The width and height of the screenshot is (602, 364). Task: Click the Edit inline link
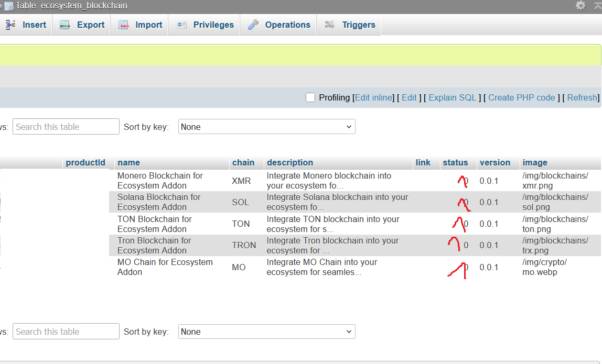point(374,97)
